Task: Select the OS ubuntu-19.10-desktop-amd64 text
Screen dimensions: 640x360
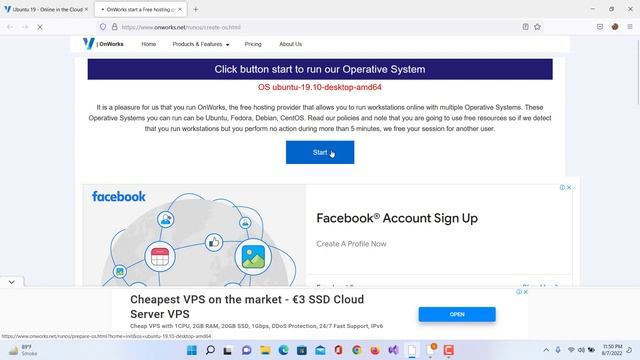Action: pyautogui.click(x=320, y=87)
